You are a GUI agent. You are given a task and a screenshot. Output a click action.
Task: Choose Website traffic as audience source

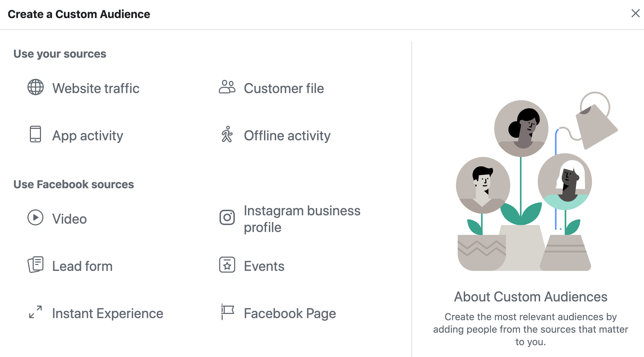[96, 89]
